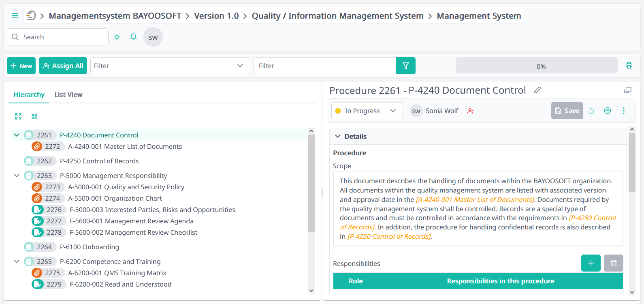This screenshot has height=304, width=644.
Task: Open SW user avatar menu
Action: click(x=153, y=37)
